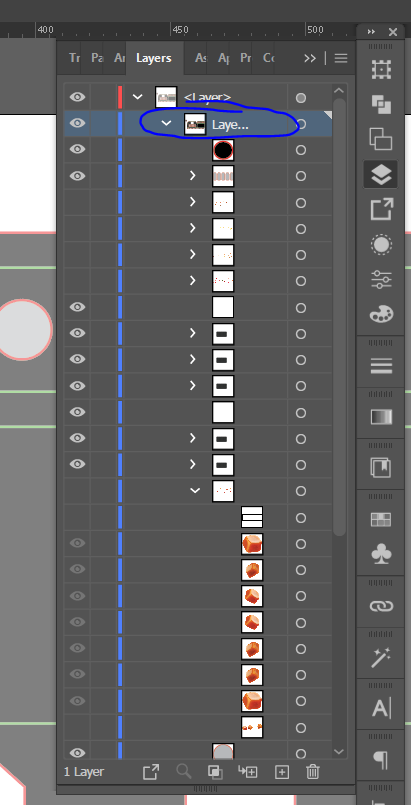Collapse the dock with the double-arrow icon

coord(371,32)
